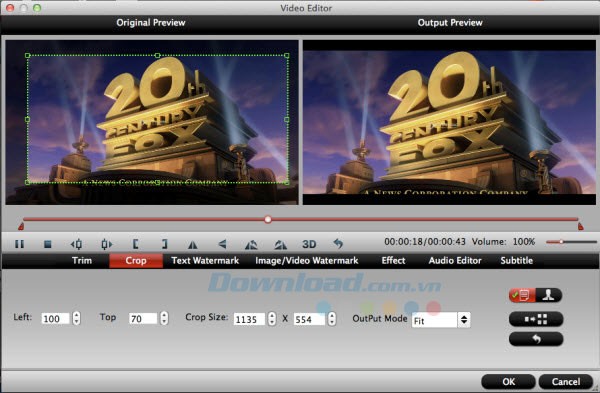Set trim end with right bracket icon

pyautogui.click(x=165, y=244)
